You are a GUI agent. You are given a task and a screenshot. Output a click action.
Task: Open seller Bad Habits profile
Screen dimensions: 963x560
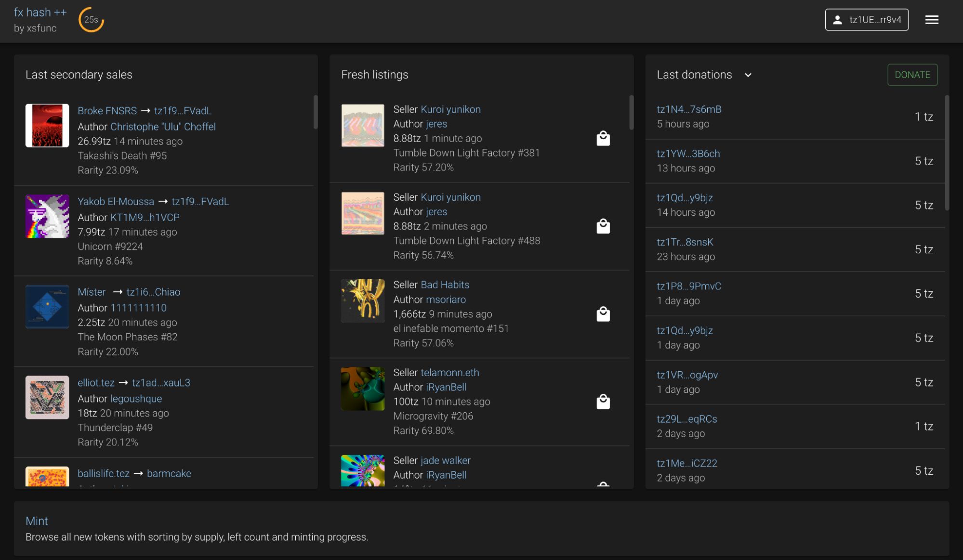point(445,285)
